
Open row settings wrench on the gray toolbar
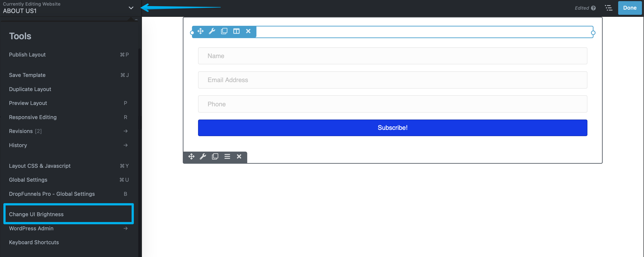pos(203,157)
